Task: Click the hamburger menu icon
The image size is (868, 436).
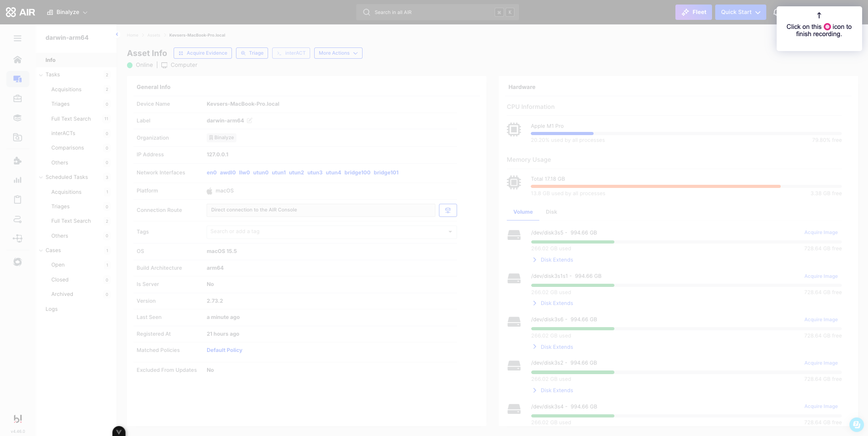Action: point(18,38)
